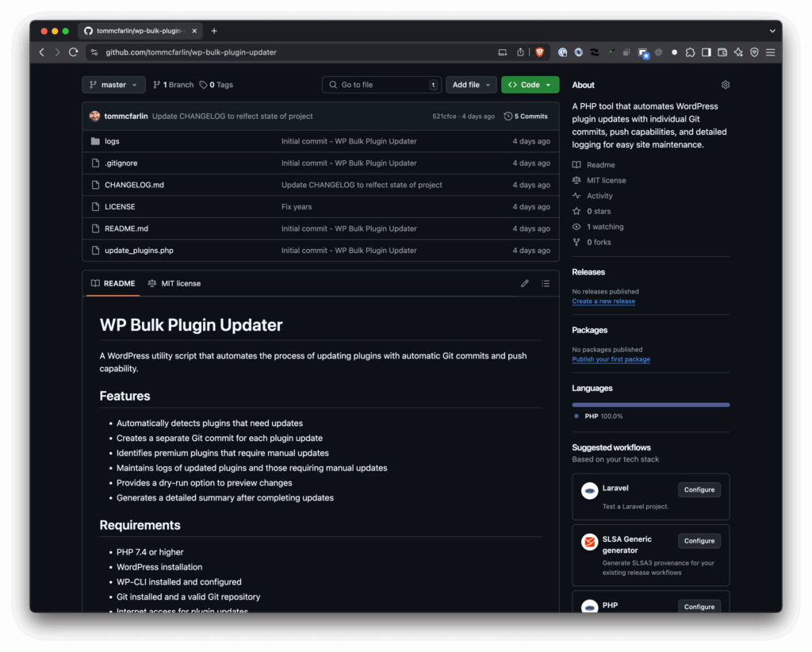Edit the README with pencil icon
Viewport: 812px width, 652px height.
click(x=524, y=283)
